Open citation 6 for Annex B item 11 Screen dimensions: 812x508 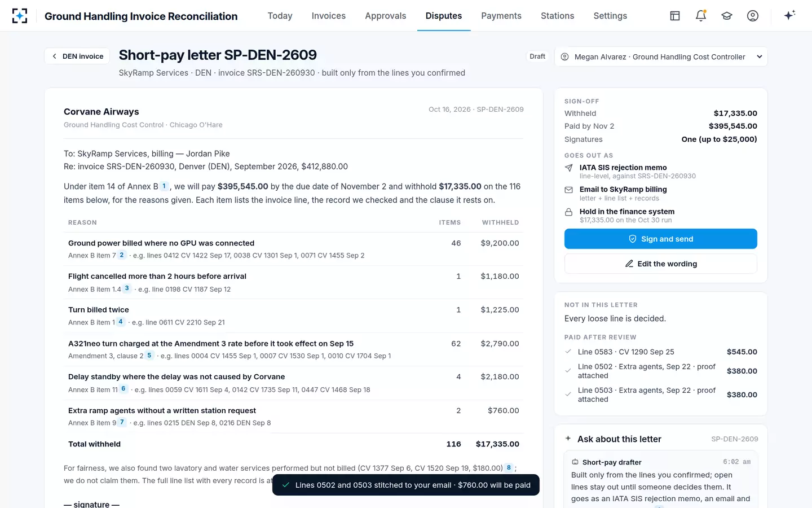pyautogui.click(x=123, y=389)
